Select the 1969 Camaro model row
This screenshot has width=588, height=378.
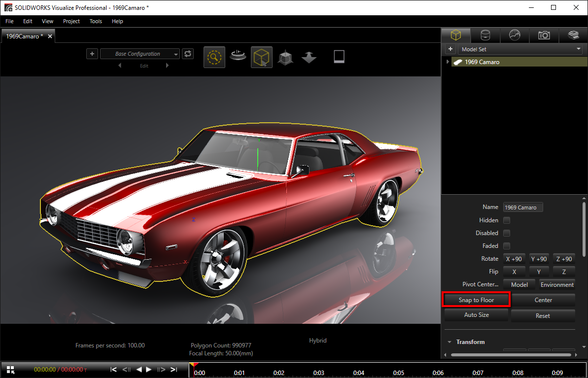pyautogui.click(x=519, y=62)
